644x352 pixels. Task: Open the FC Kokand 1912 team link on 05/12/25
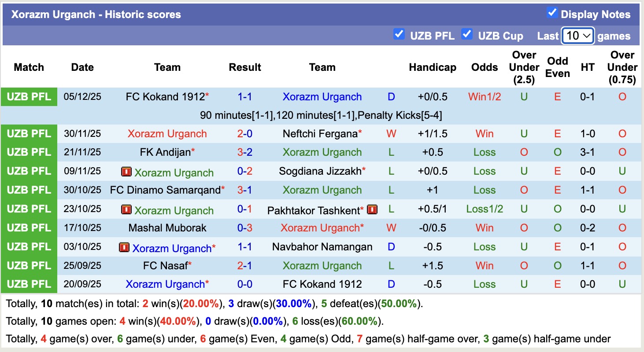click(x=165, y=97)
